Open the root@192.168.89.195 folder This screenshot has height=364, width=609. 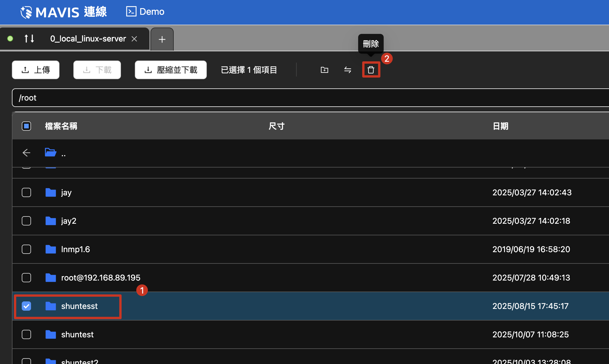pyautogui.click(x=100, y=278)
